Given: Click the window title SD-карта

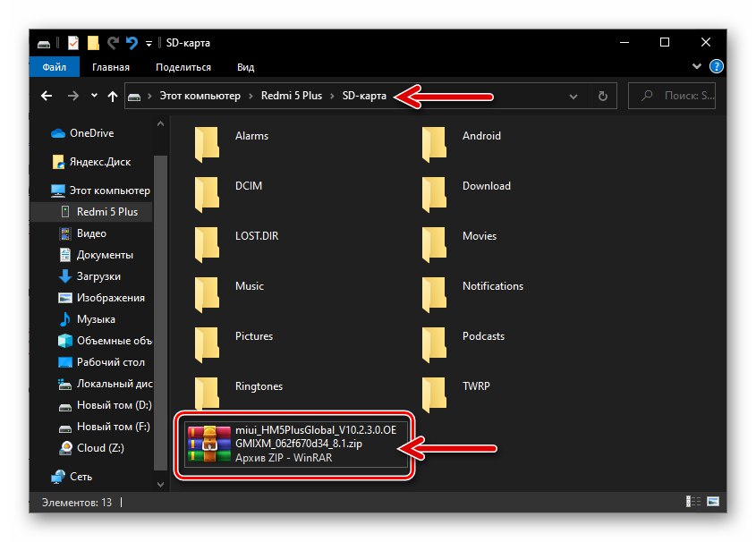Looking at the screenshot, I should pyautogui.click(x=188, y=43).
